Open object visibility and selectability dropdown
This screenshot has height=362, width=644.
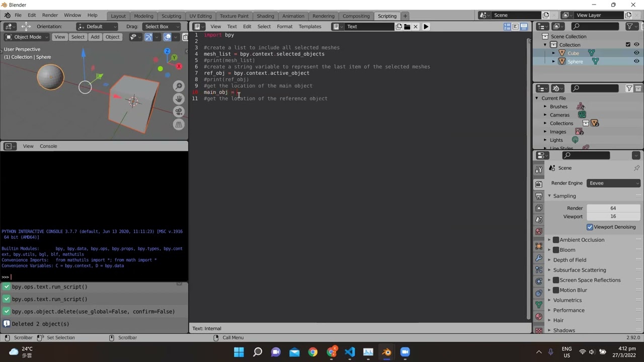tap(135, 37)
